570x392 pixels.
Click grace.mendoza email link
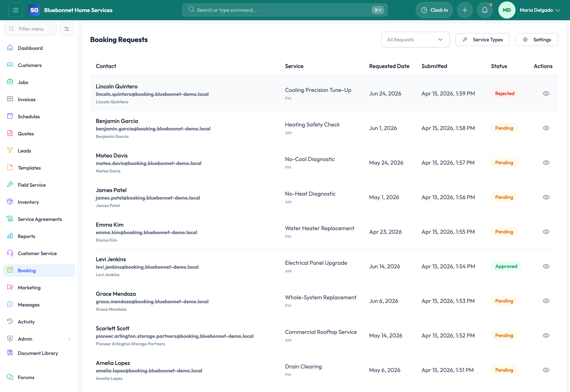click(152, 301)
